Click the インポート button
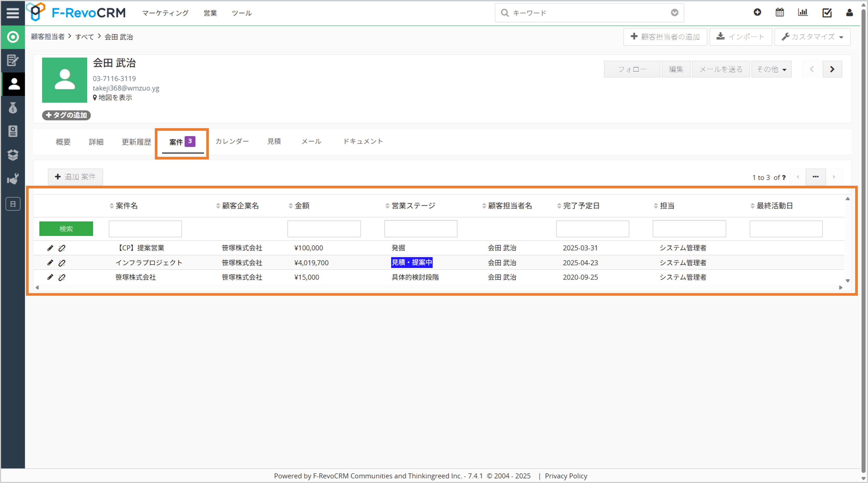 click(741, 37)
